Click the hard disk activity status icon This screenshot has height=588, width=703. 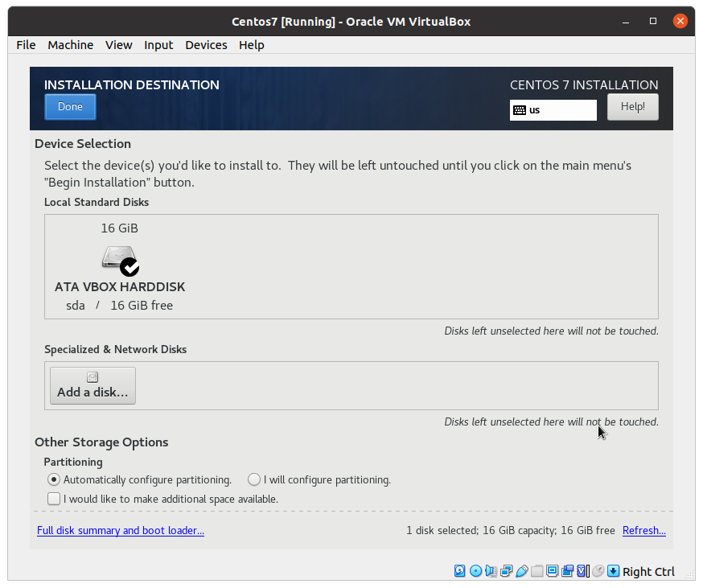point(459,570)
